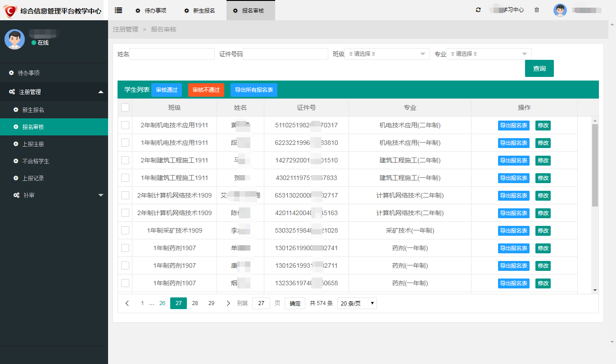Toggle the select-all checkbox in table header

[x=125, y=108]
